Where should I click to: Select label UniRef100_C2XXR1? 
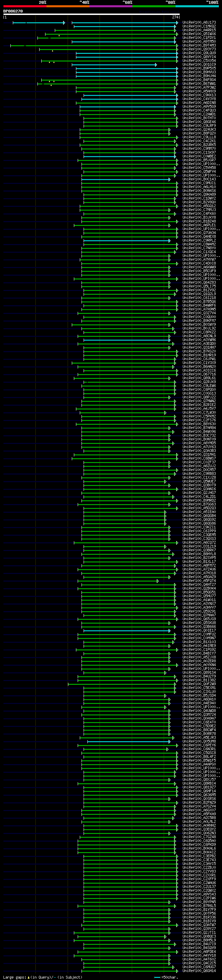click(x=199, y=875)
